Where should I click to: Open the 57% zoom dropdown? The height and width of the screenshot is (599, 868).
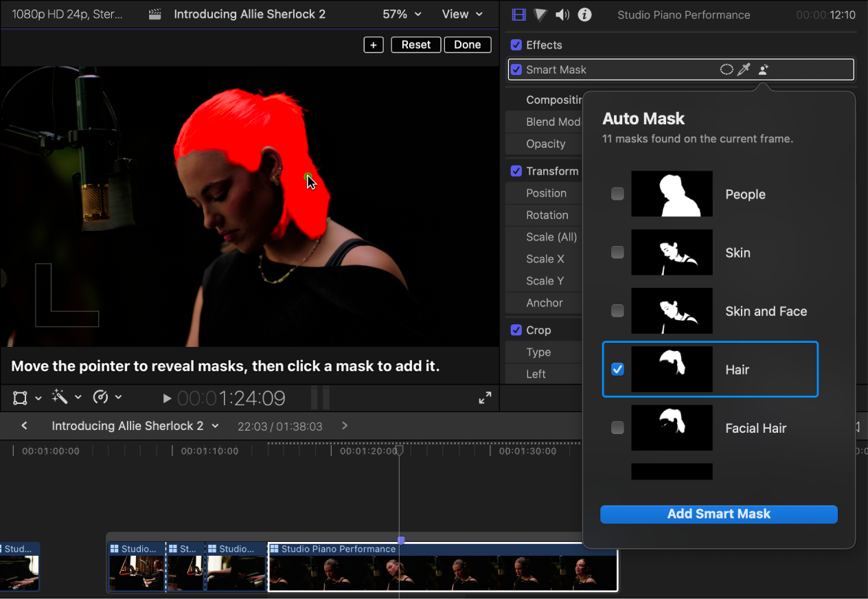[402, 14]
